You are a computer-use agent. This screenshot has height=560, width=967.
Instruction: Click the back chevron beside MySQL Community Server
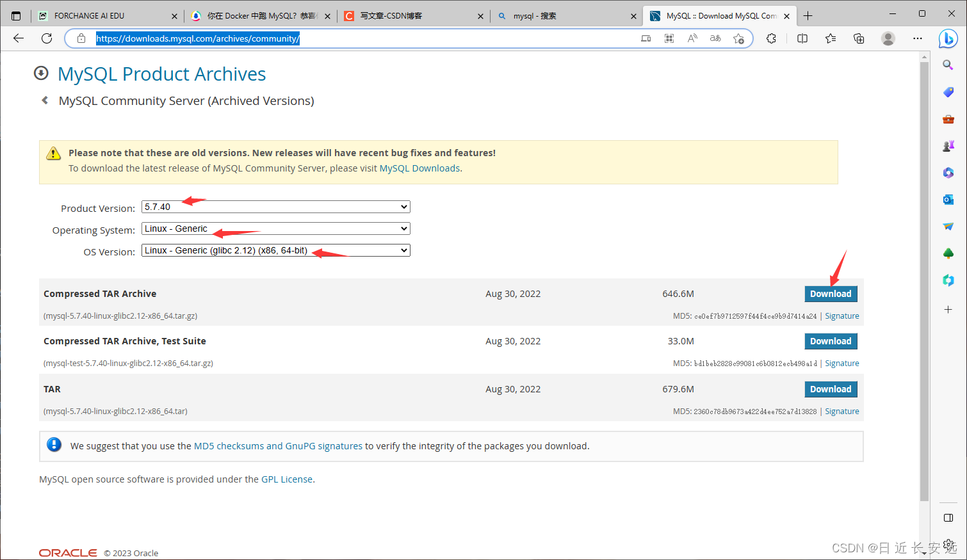[x=45, y=100]
